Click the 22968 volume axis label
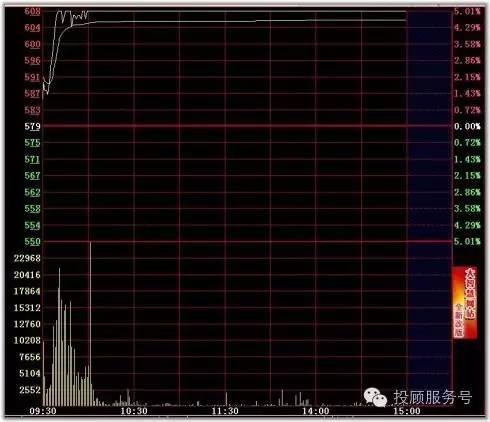The width and height of the screenshot is (490, 422). [27, 258]
